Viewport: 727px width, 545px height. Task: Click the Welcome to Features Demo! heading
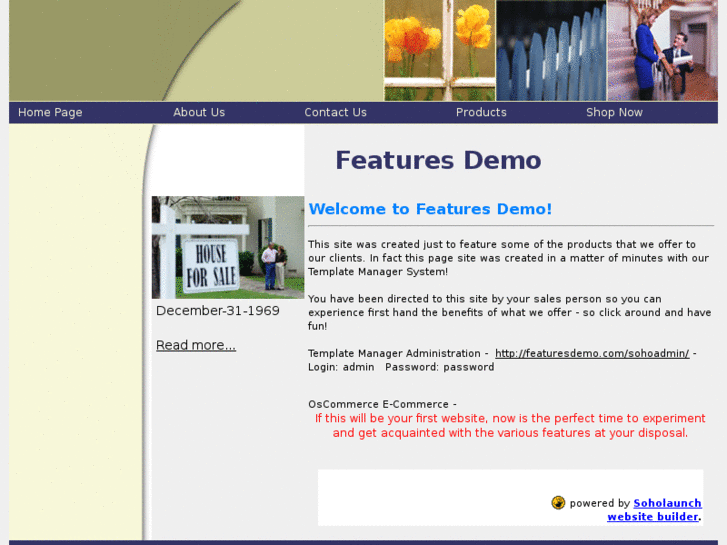click(430, 209)
